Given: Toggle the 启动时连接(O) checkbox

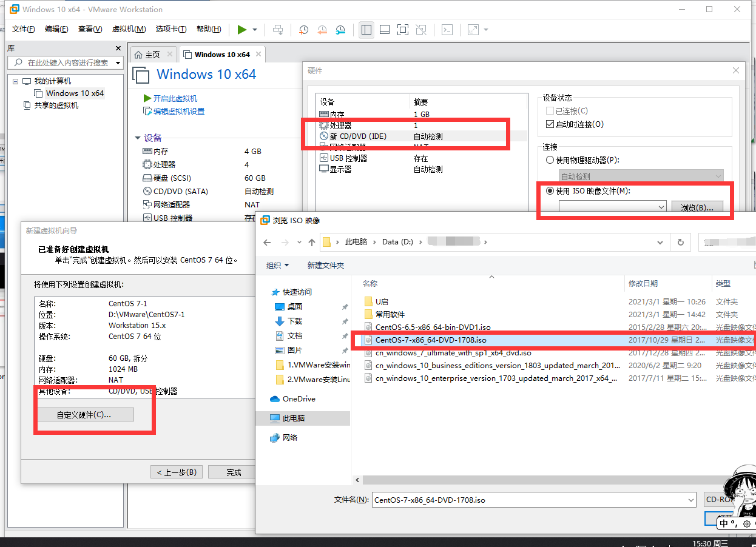Looking at the screenshot, I should [550, 124].
